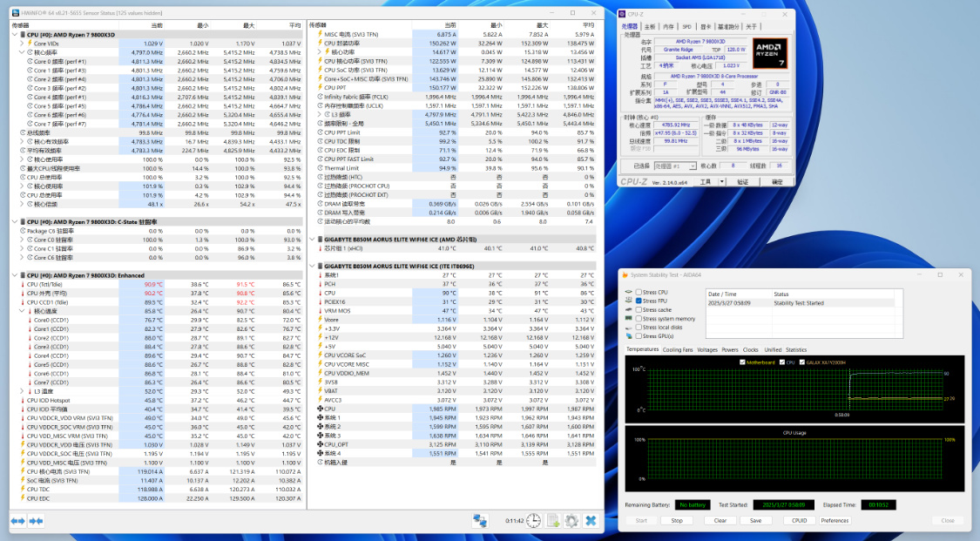Viewport: 980px width, 541px height.
Task: Open the CPU-Z tools dropdown arrow
Action: (720, 182)
